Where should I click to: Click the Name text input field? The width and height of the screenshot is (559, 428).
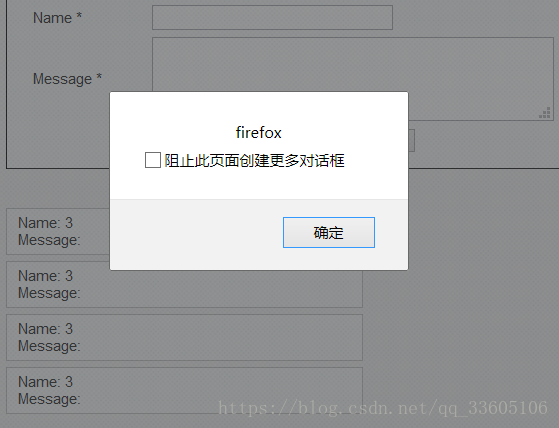[272, 17]
